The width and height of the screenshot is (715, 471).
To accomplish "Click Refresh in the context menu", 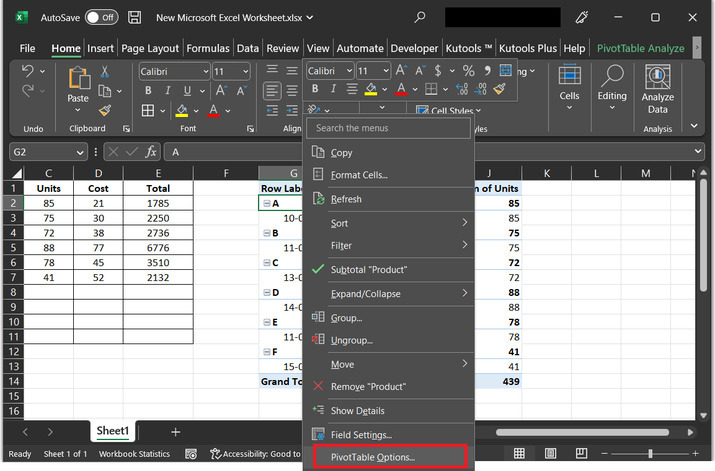I will (346, 199).
